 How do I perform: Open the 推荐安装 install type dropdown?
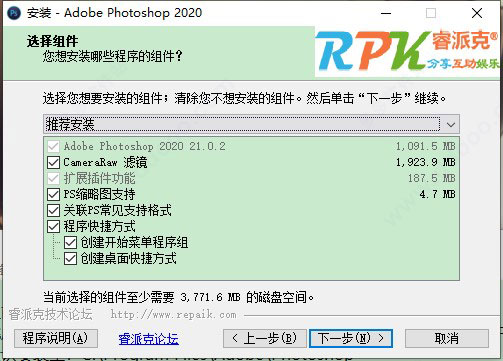[251, 124]
